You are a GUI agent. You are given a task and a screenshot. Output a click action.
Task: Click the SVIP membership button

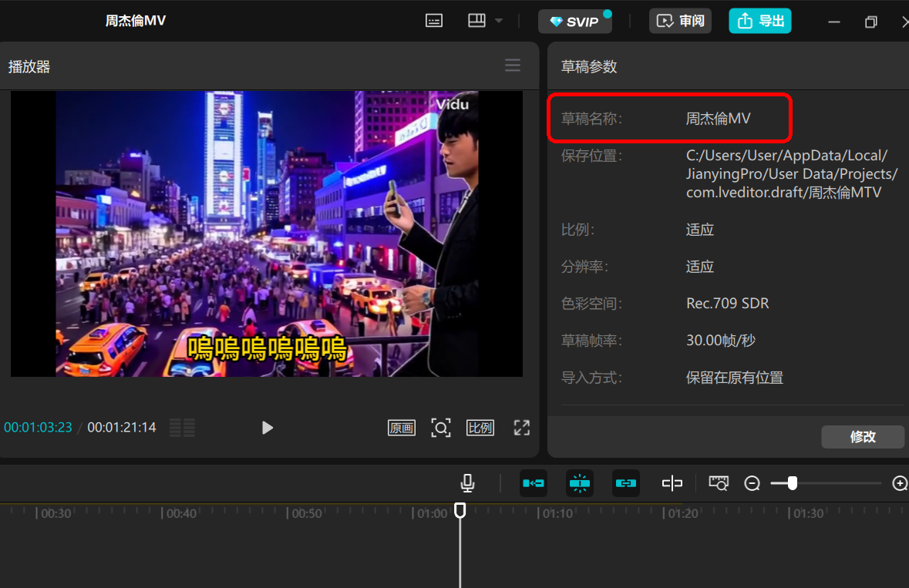[575, 22]
